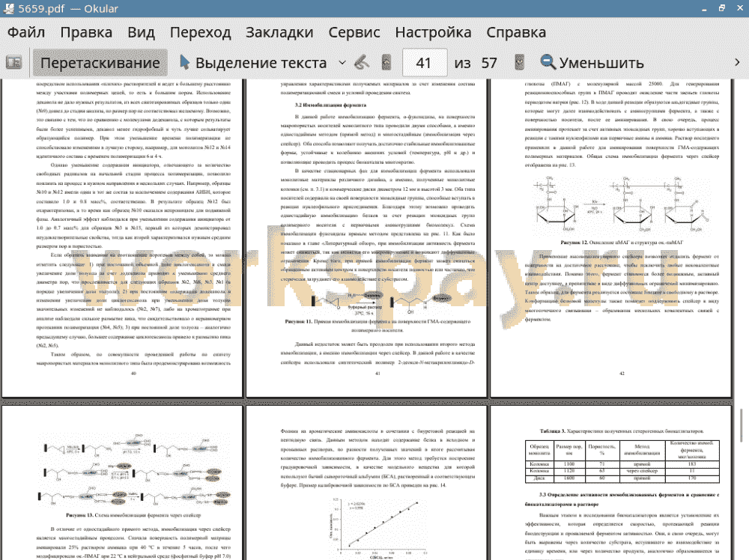The image size is (749, 560).
Task: Click the Figure 13 immobilization scheme
Action: 135,470
